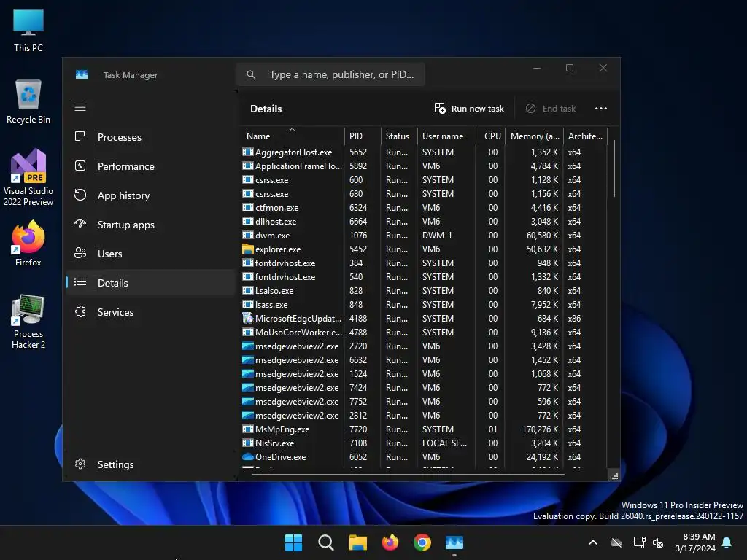Select the ApplicationFrameHost row
This screenshot has width=747, height=560.
[x=424, y=166]
